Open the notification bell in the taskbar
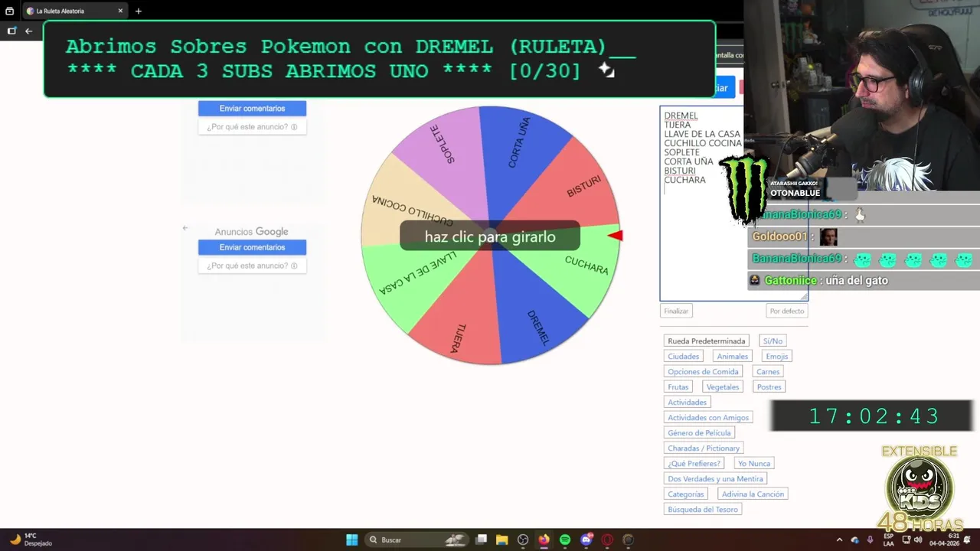 (x=967, y=540)
